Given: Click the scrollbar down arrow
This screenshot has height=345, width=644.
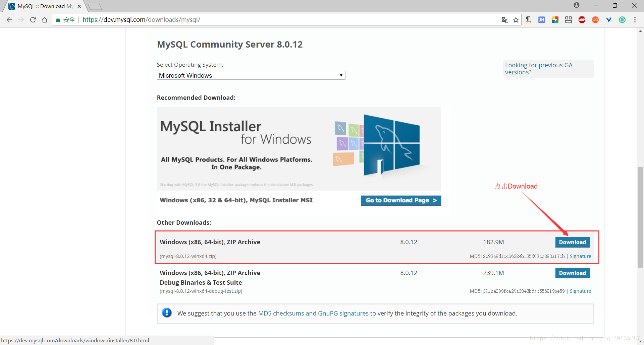Looking at the screenshot, I should (x=640, y=341).
